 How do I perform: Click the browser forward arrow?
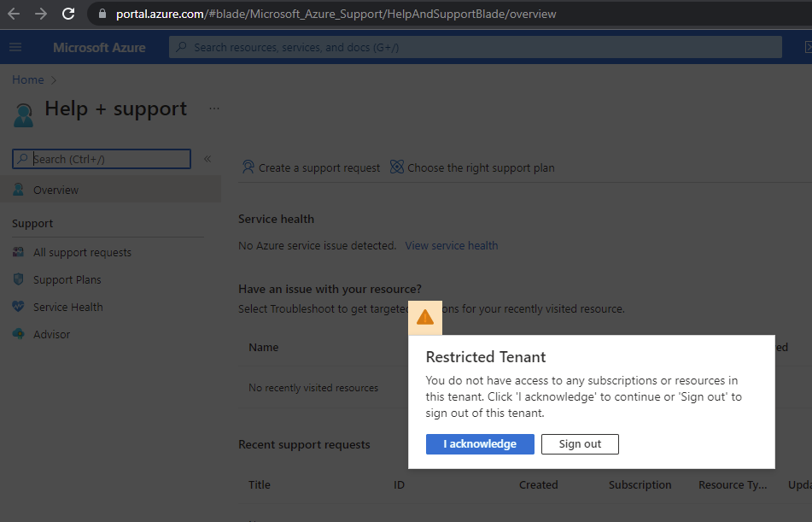coord(40,14)
